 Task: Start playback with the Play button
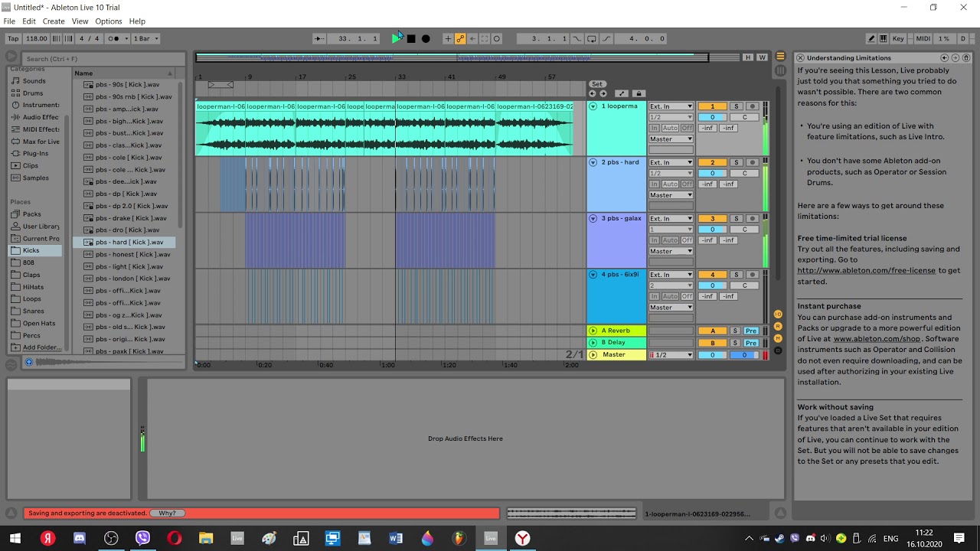(397, 38)
